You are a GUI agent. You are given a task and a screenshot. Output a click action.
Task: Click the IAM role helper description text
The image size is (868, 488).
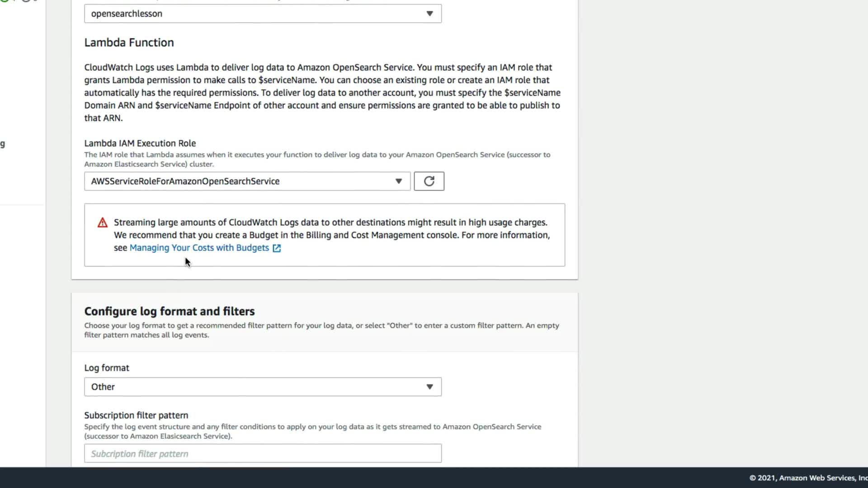(x=316, y=159)
